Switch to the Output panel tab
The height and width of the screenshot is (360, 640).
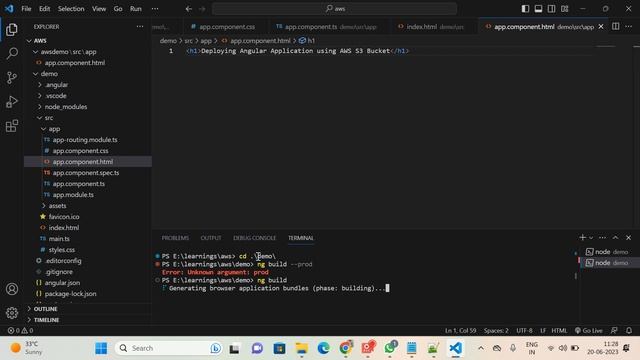(211, 238)
